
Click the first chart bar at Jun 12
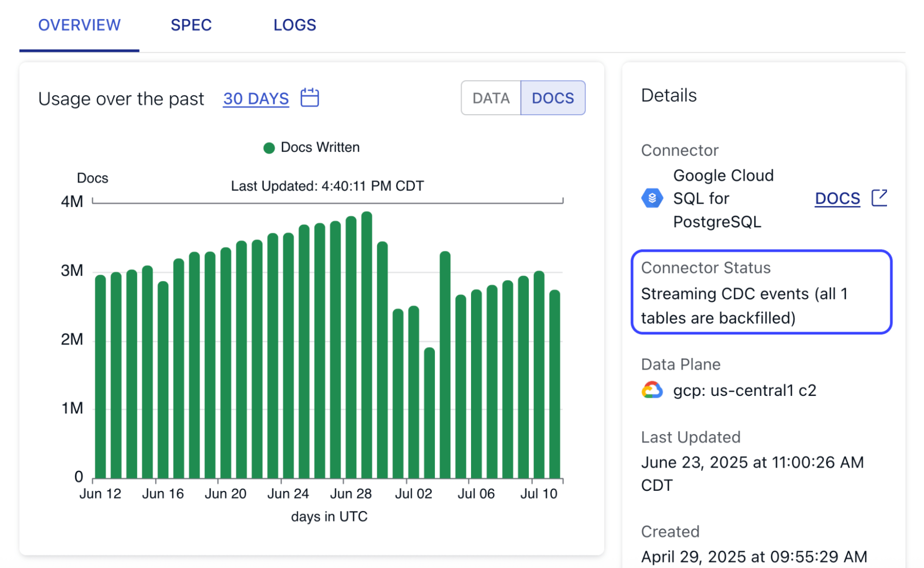pos(100,377)
